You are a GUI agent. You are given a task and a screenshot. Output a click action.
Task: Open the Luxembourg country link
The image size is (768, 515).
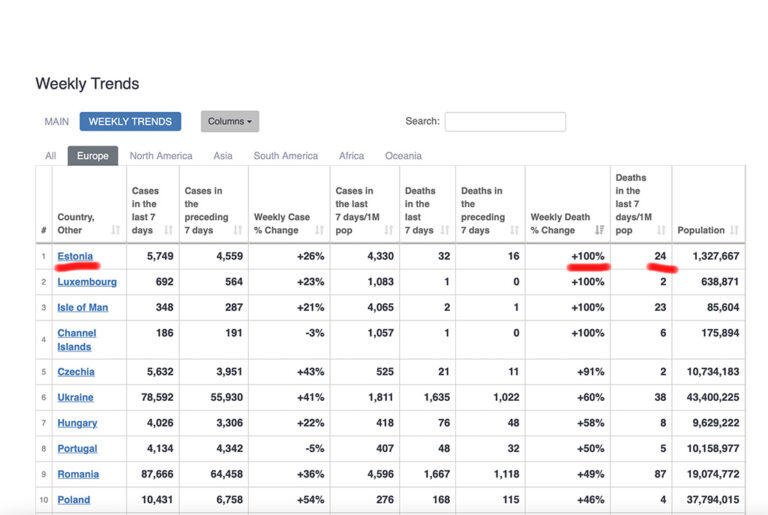tap(87, 283)
